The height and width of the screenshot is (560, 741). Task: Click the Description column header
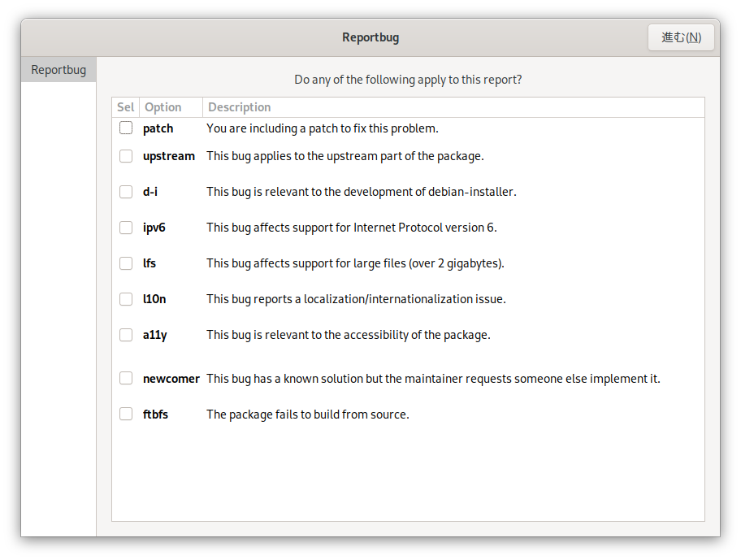[x=453, y=107]
